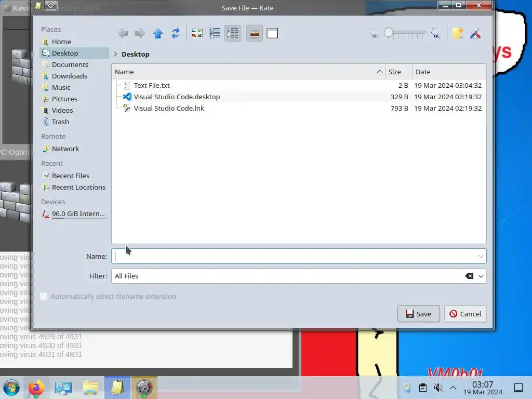Toggle Automatically select filename extension checkbox
Screen dimensions: 532x399
(x=44, y=296)
